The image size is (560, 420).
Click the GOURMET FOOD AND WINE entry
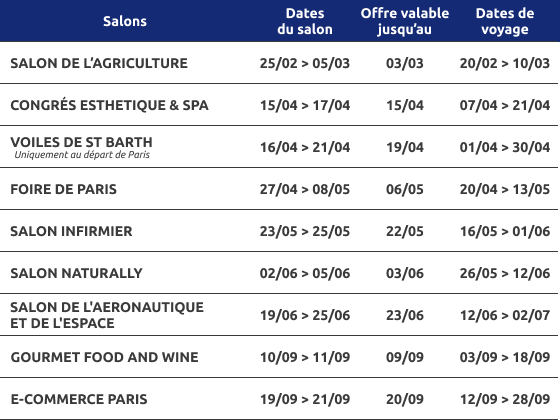pos(104,357)
